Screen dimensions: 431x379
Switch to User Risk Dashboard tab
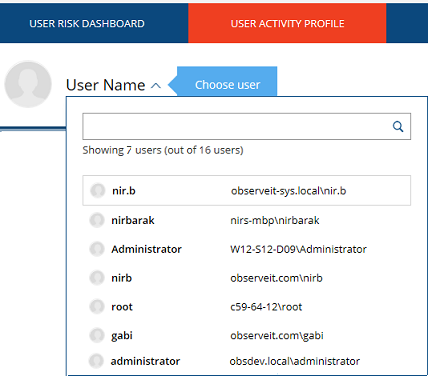coord(87,23)
